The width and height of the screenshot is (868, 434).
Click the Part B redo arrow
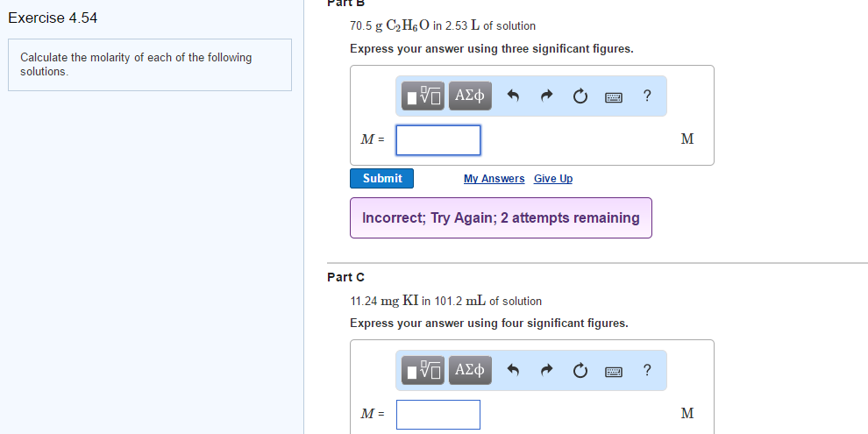(x=546, y=96)
